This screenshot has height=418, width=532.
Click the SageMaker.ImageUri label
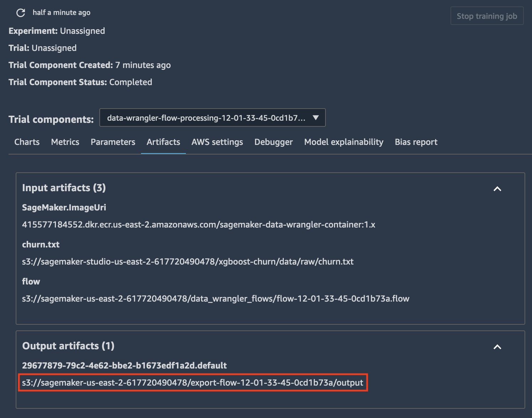pyautogui.click(x=64, y=208)
